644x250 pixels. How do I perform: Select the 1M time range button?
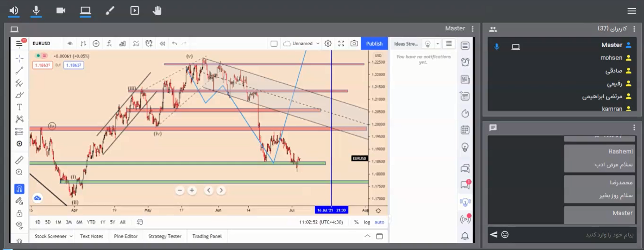click(x=58, y=222)
